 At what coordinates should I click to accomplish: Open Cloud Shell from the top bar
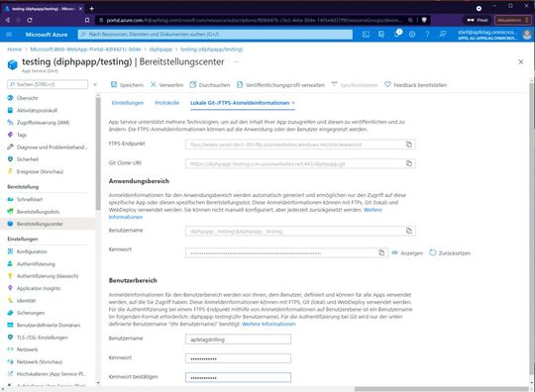[366, 35]
